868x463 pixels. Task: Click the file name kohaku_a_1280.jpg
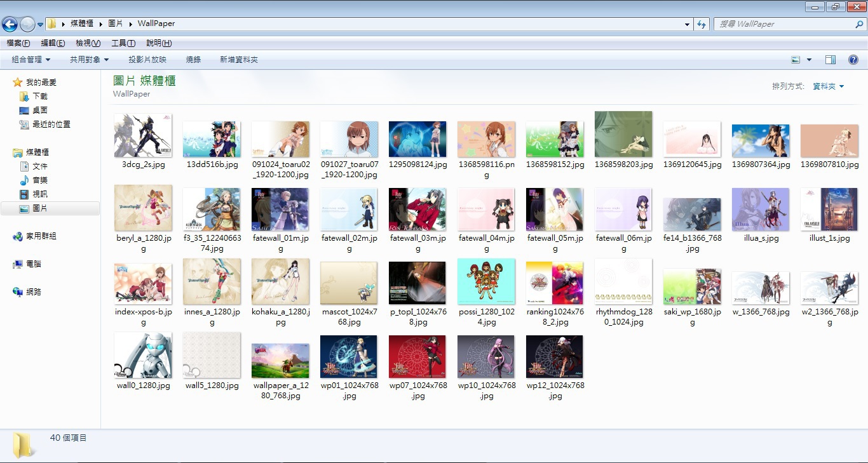click(280, 317)
